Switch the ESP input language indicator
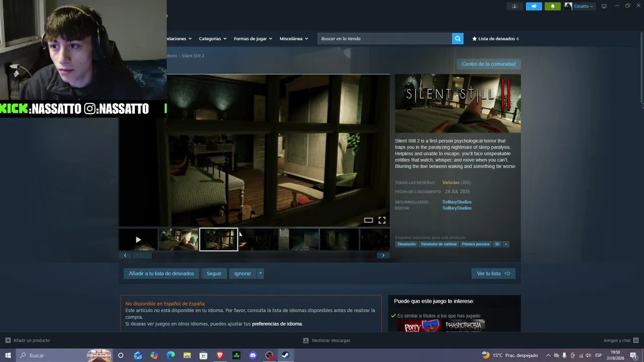The height and width of the screenshot is (362, 644). click(x=598, y=355)
